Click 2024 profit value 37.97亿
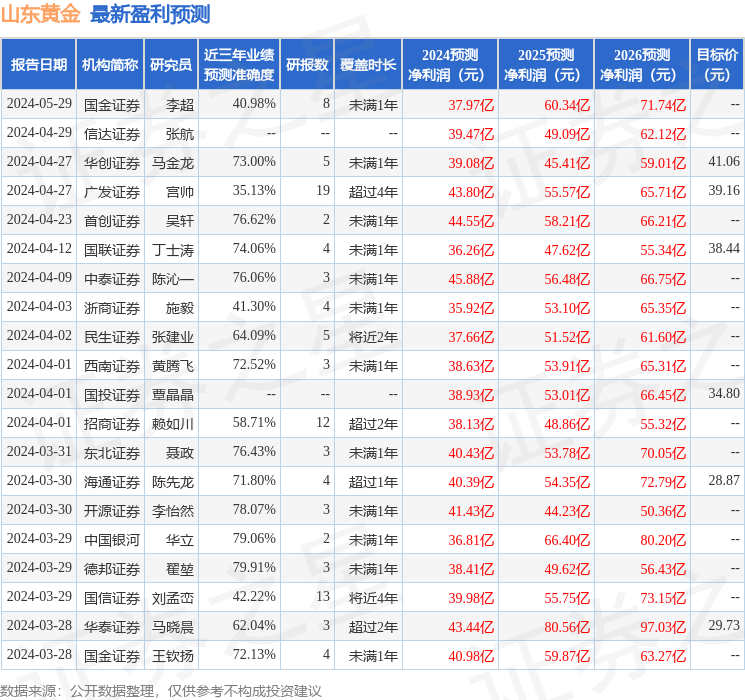 click(x=471, y=105)
